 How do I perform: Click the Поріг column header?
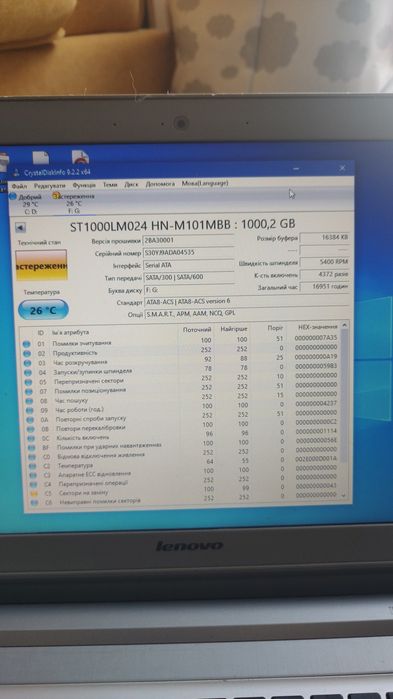(275, 328)
